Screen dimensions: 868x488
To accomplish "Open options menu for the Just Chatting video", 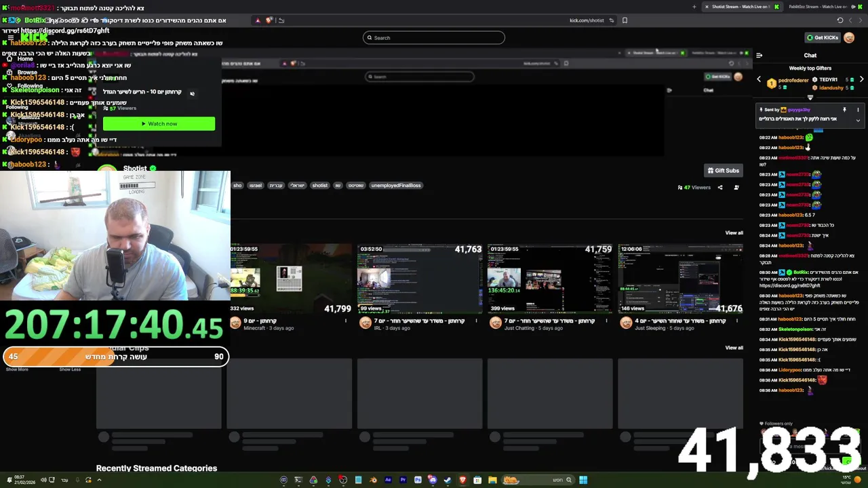I will click(607, 321).
